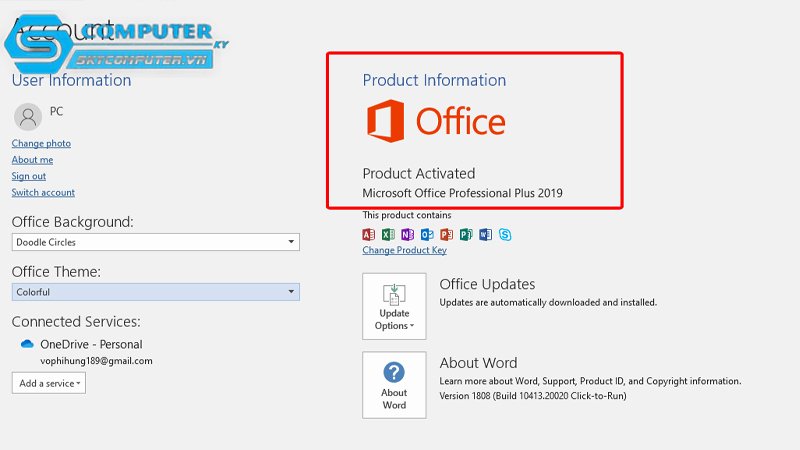Click the PC user name text
This screenshot has height=450, width=800.
56,111
